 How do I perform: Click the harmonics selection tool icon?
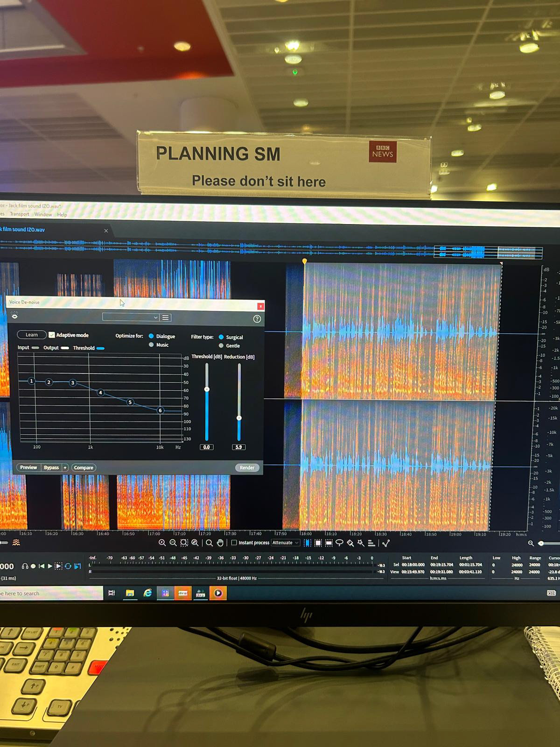pos(371,543)
